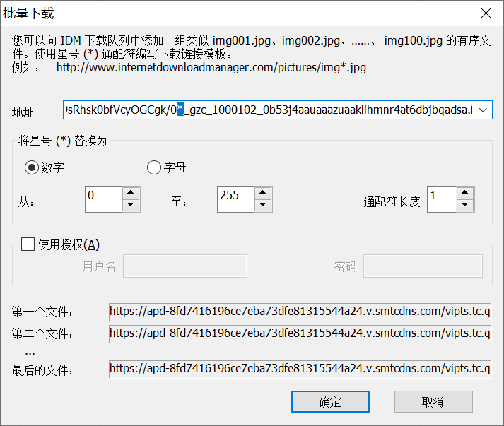
Task: Click the 通配符长度 value field
Action: [x=442, y=199]
